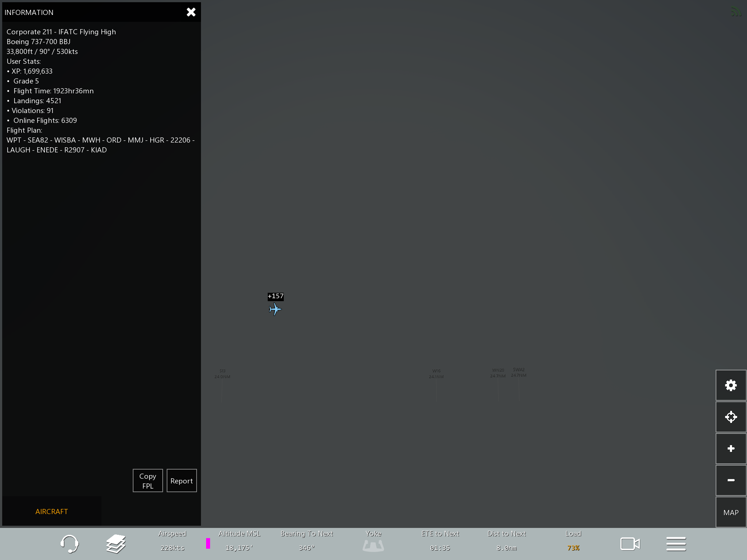The image size is (747, 560).
Task: Open the map layers icon
Action: [116, 544]
